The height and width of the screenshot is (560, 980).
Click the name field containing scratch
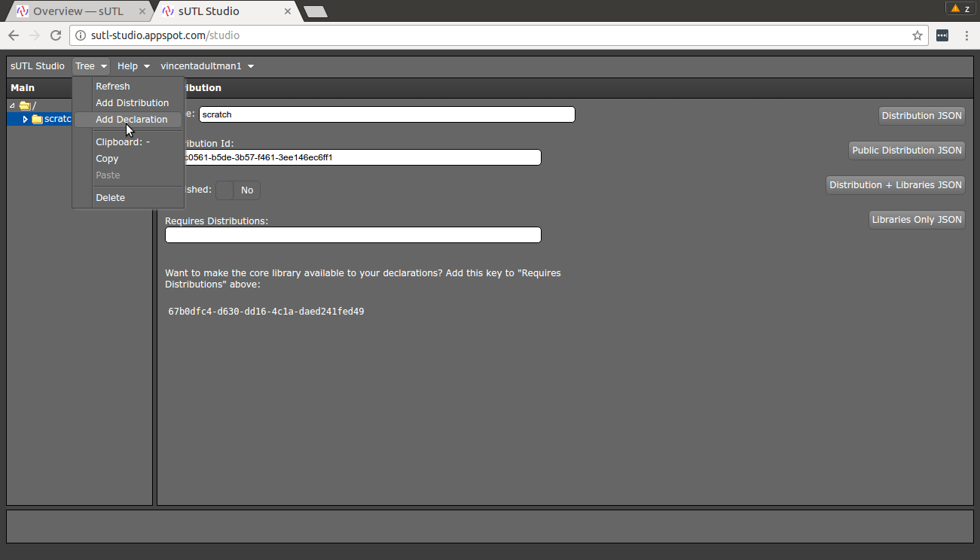(387, 114)
